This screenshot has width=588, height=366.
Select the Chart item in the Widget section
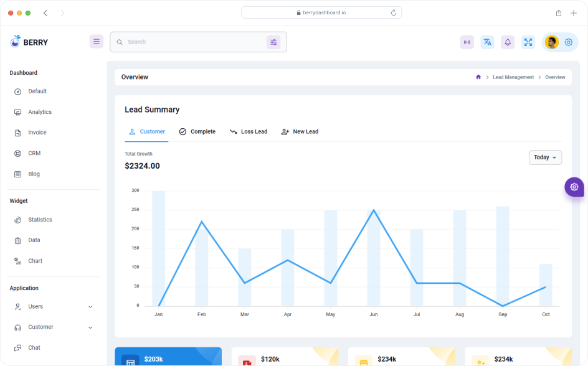coord(35,260)
